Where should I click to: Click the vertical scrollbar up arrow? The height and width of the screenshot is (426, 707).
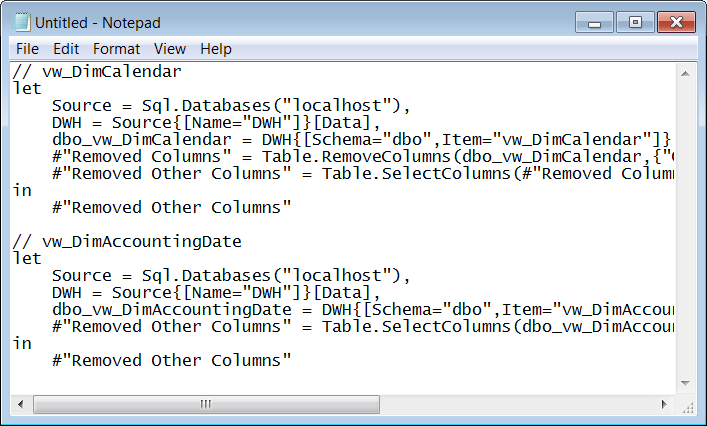coord(685,73)
